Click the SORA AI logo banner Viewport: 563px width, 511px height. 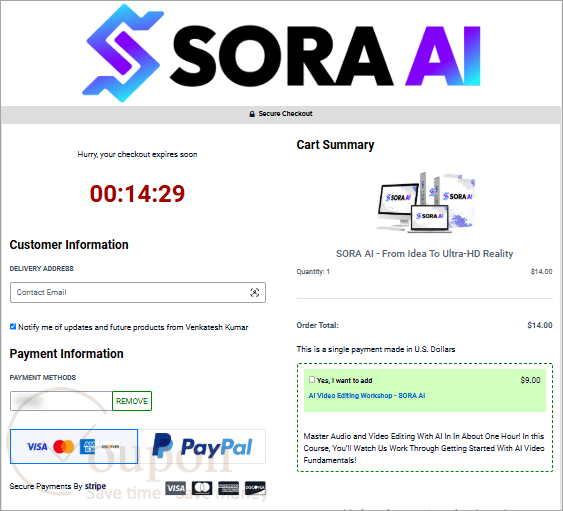(x=281, y=53)
